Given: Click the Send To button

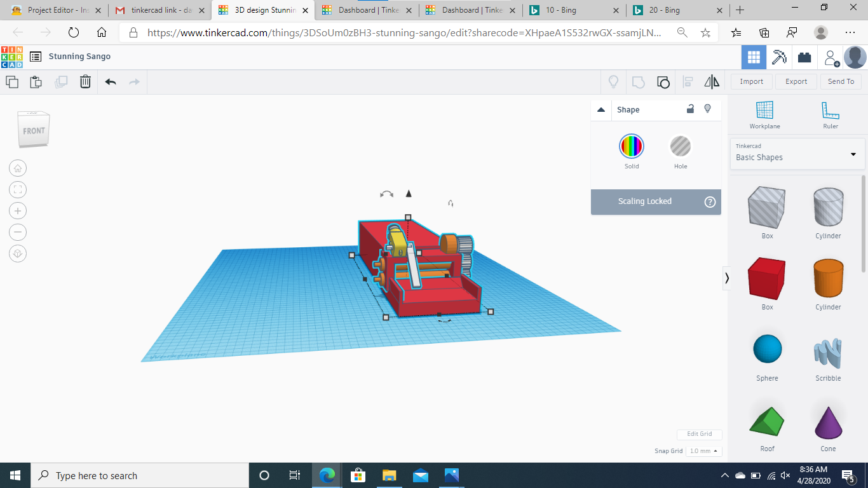Looking at the screenshot, I should click(841, 81).
